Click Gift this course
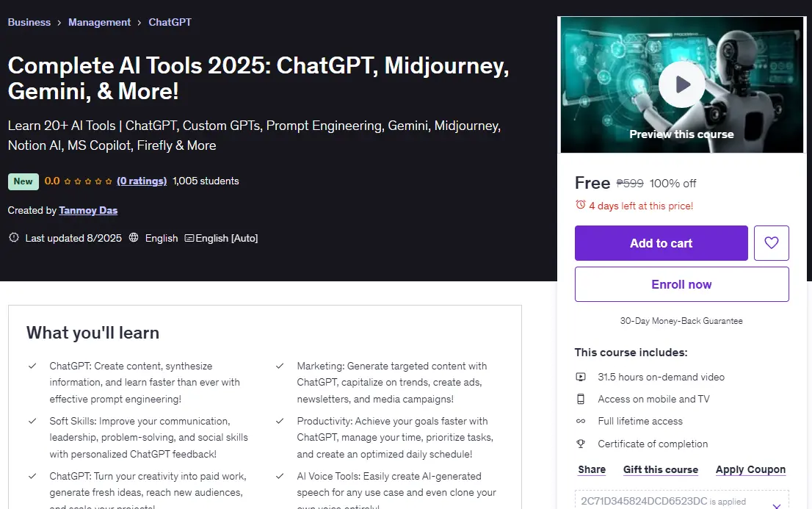The height and width of the screenshot is (509, 812). point(660,469)
